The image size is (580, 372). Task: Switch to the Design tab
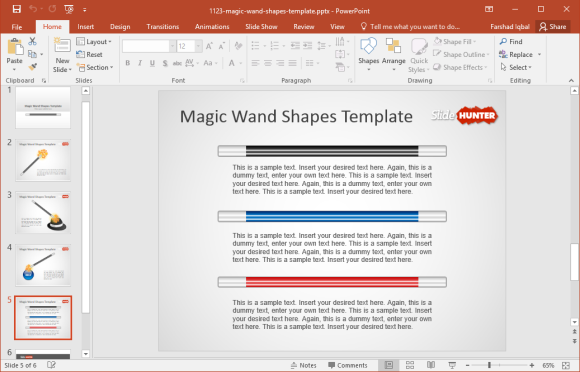point(120,27)
